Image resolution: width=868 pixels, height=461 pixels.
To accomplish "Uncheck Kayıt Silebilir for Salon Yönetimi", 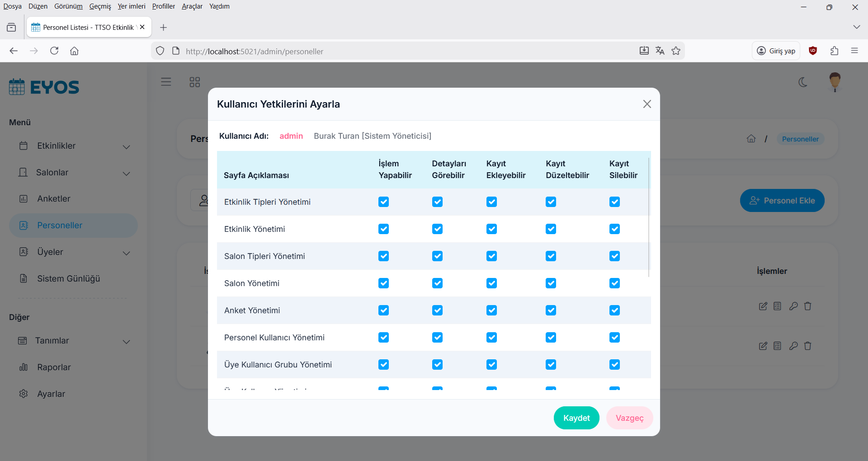I will [614, 283].
